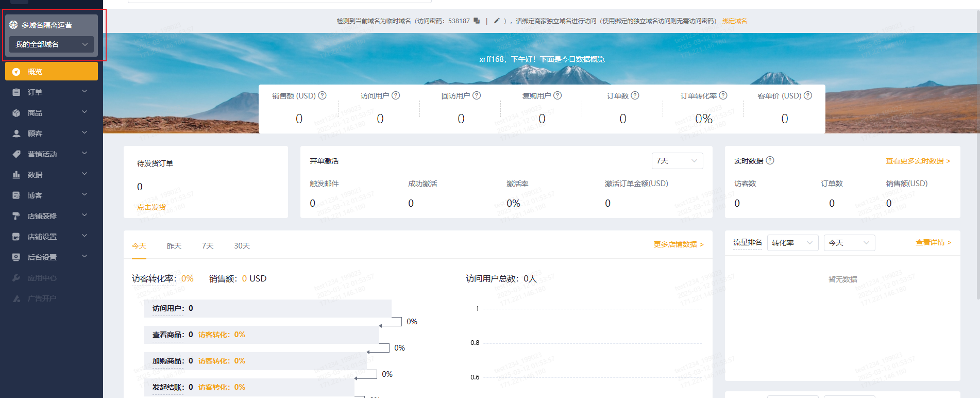
Task: Click the 应用中心 puzzle icon
Action: pos(16,278)
